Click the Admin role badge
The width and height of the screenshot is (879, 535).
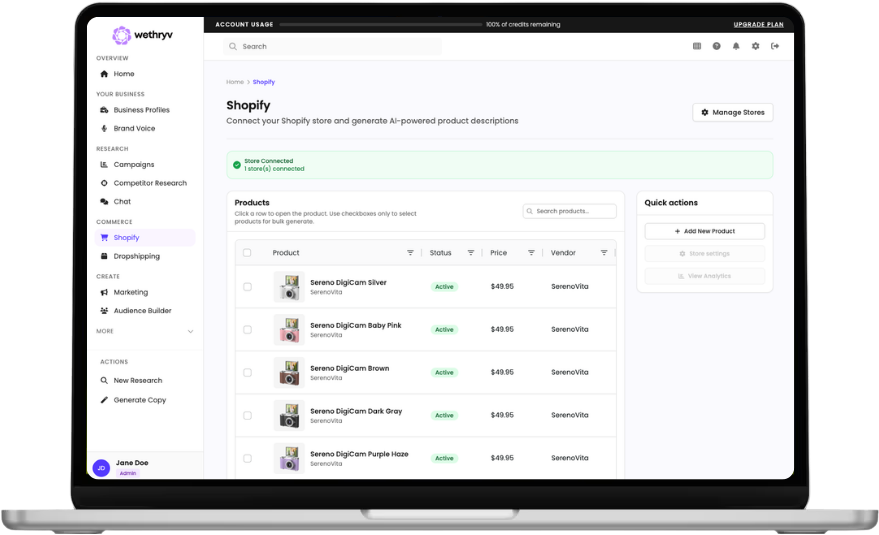click(x=128, y=473)
